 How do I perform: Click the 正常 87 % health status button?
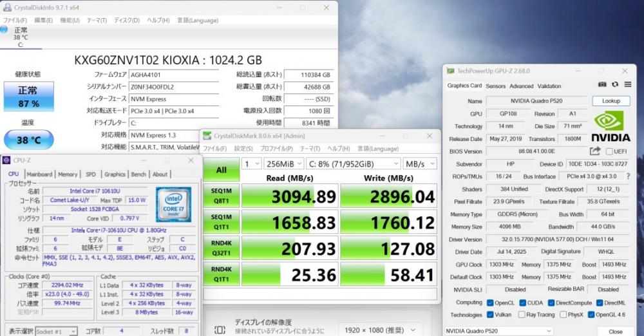(29, 97)
